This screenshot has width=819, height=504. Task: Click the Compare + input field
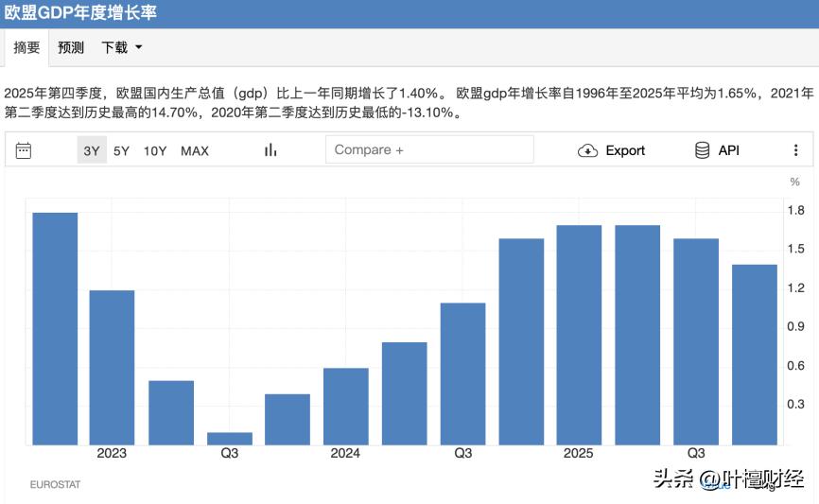click(429, 149)
